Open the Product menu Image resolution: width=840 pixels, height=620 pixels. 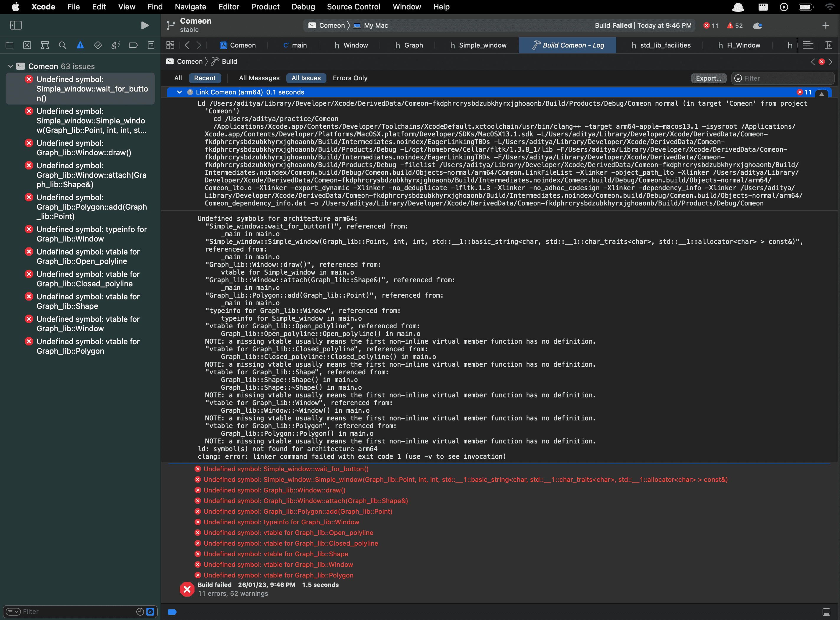[x=265, y=7]
